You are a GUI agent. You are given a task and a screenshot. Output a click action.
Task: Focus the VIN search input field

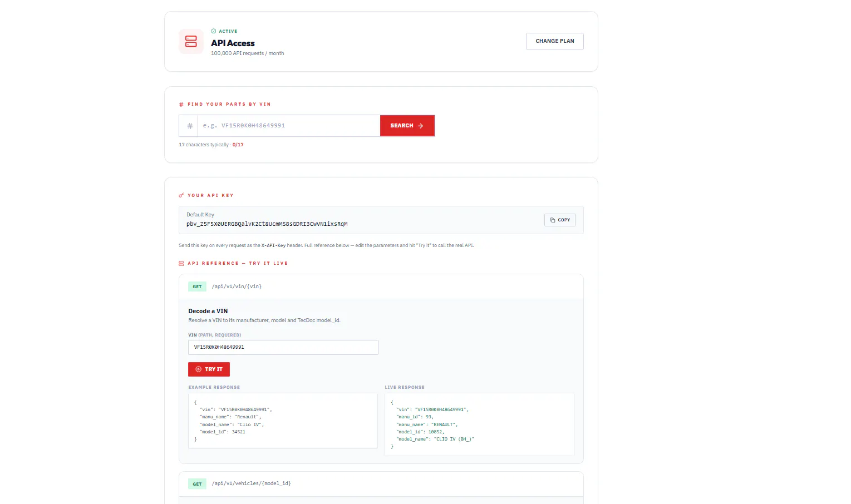click(x=288, y=126)
